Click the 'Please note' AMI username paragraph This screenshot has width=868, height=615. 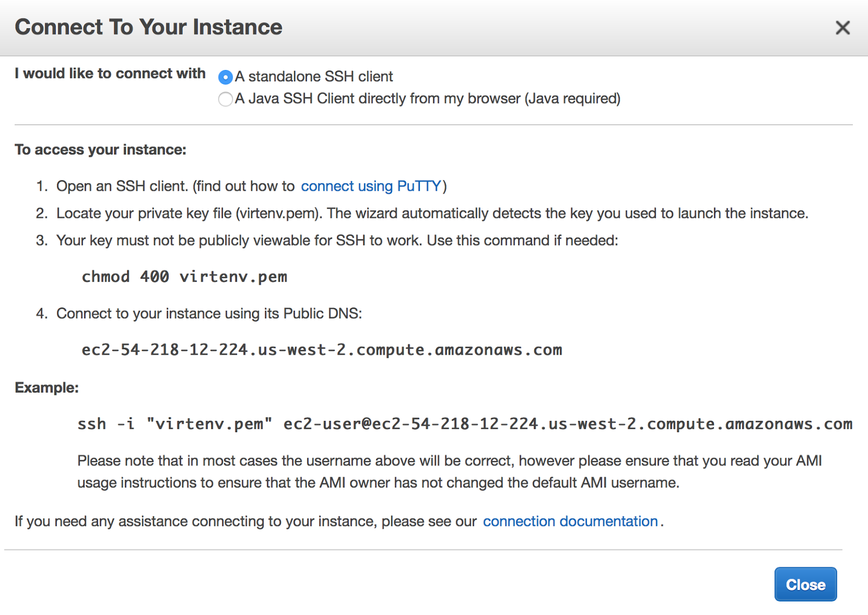tap(449, 471)
